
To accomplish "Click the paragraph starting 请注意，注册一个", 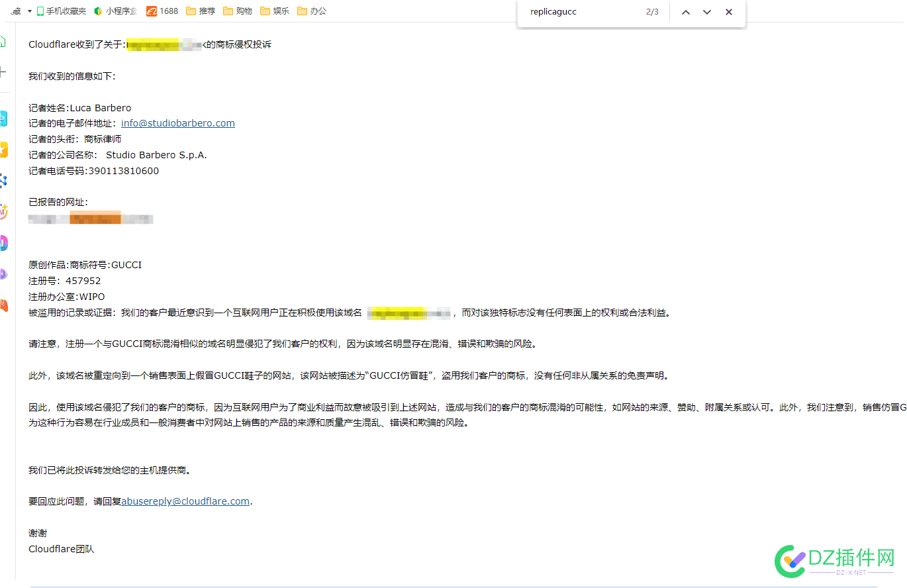I will [283, 344].
